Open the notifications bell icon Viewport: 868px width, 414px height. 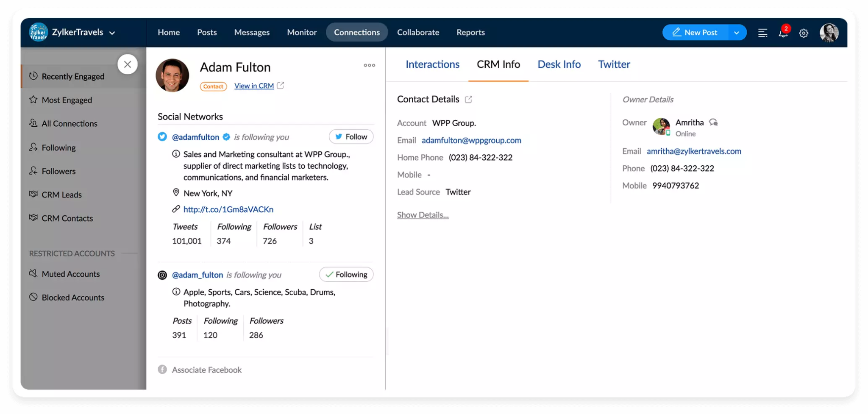[783, 33]
